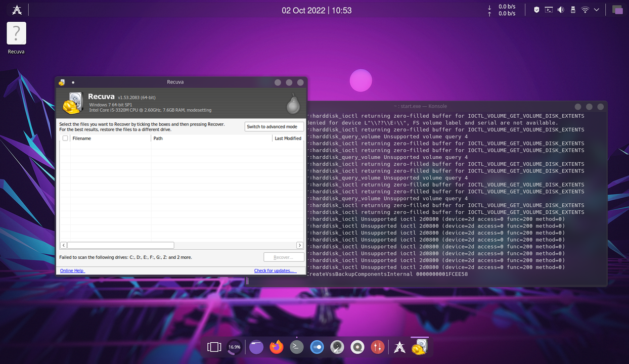
Task: Click the Piriform pear logo in Recuva
Action: 293,104
